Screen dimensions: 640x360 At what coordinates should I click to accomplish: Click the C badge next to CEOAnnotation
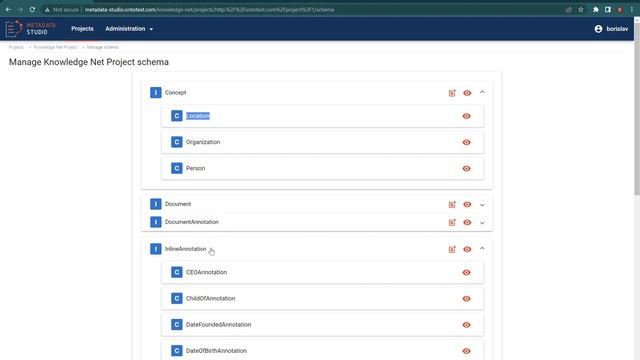point(177,272)
